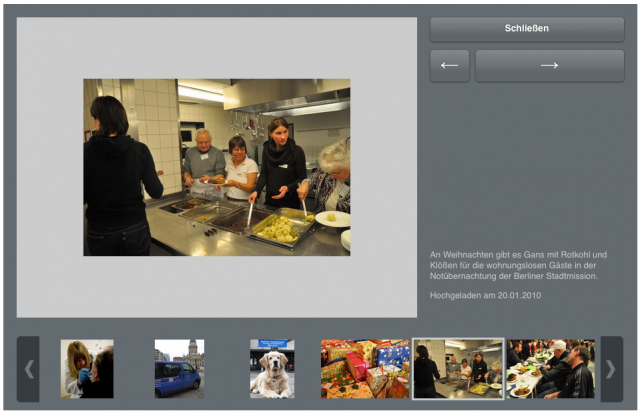640x413 pixels.
Task: Advance to next photo with right arrow
Action: coord(549,66)
